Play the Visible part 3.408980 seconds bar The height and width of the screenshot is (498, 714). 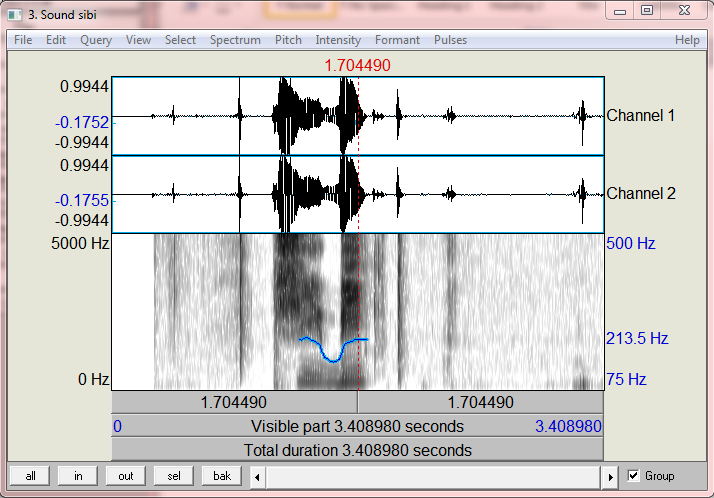point(358,426)
